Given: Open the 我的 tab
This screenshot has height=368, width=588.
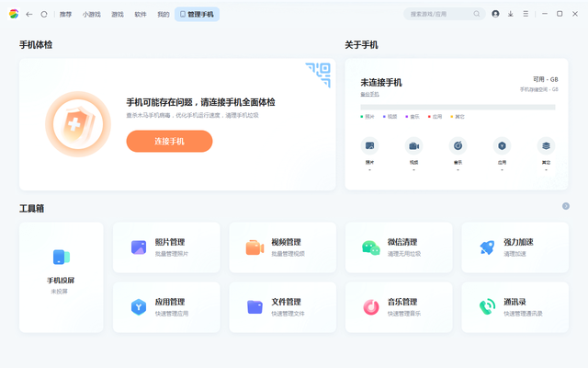Looking at the screenshot, I should click(x=164, y=15).
